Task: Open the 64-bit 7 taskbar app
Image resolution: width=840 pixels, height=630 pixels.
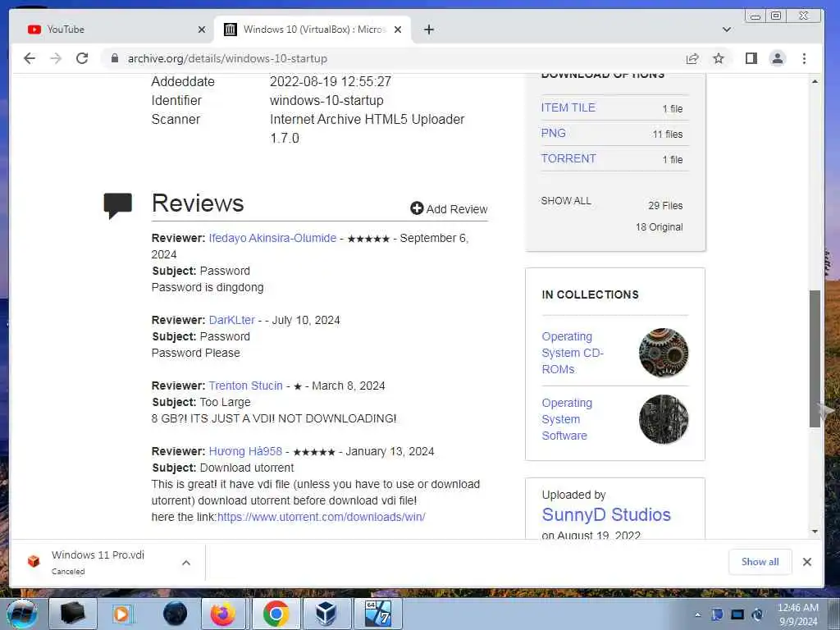Action: coord(378,614)
